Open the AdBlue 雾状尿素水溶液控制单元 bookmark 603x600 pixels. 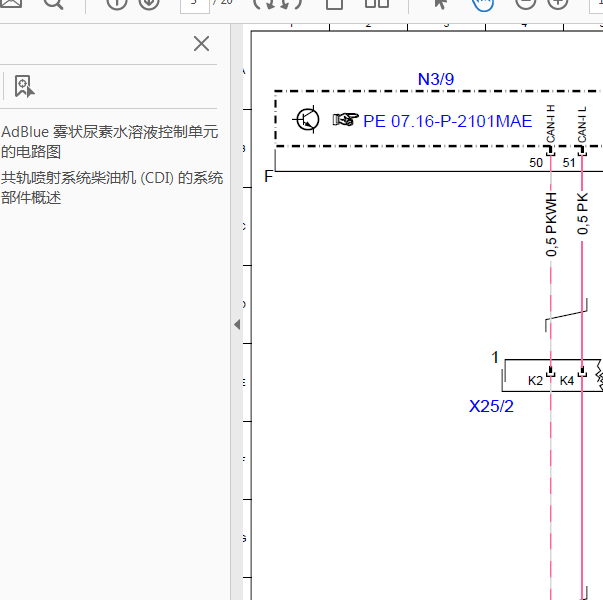[x=110, y=142]
